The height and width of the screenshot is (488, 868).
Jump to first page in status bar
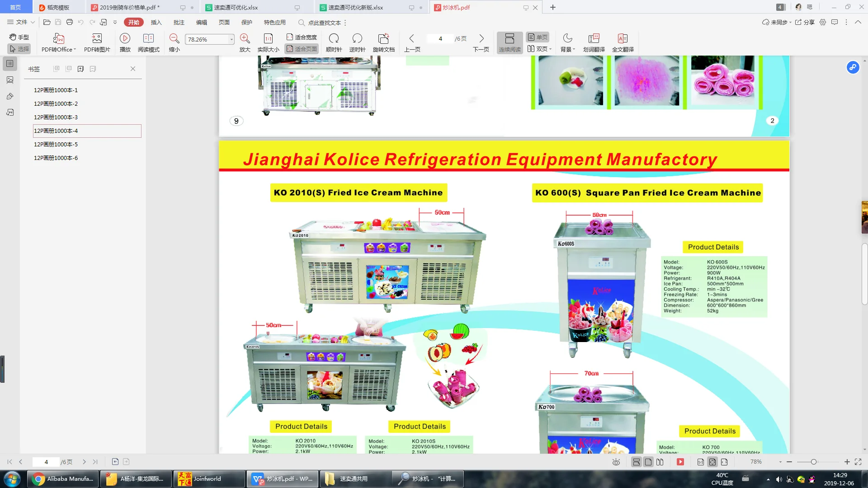tap(9, 462)
